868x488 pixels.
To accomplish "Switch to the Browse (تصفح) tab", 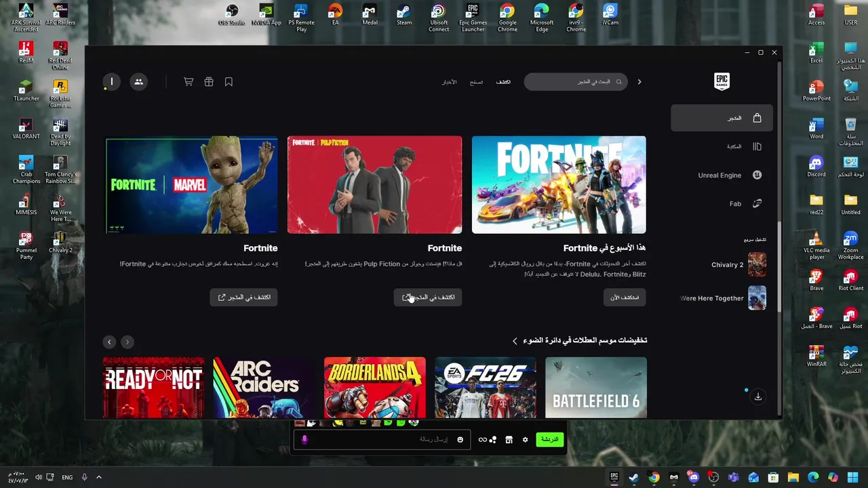I will pyautogui.click(x=477, y=82).
